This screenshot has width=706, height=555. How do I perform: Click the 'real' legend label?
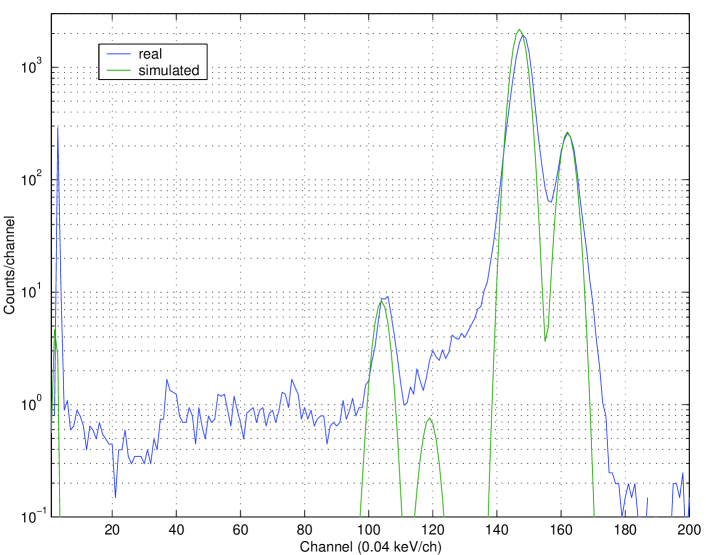[x=150, y=54]
